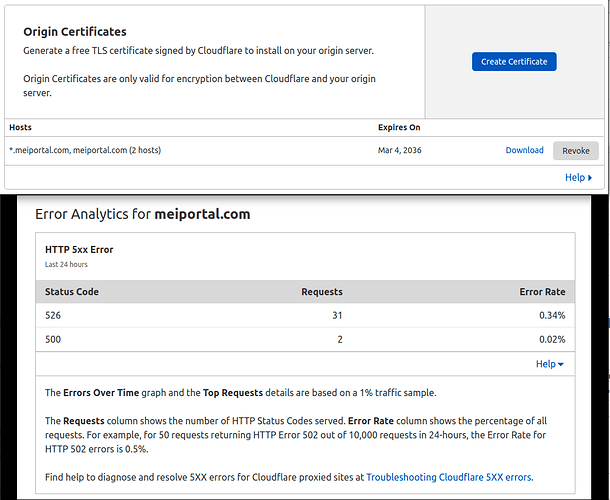
Task: Click the Mar 4, 2036 expiry date
Action: tap(399, 150)
